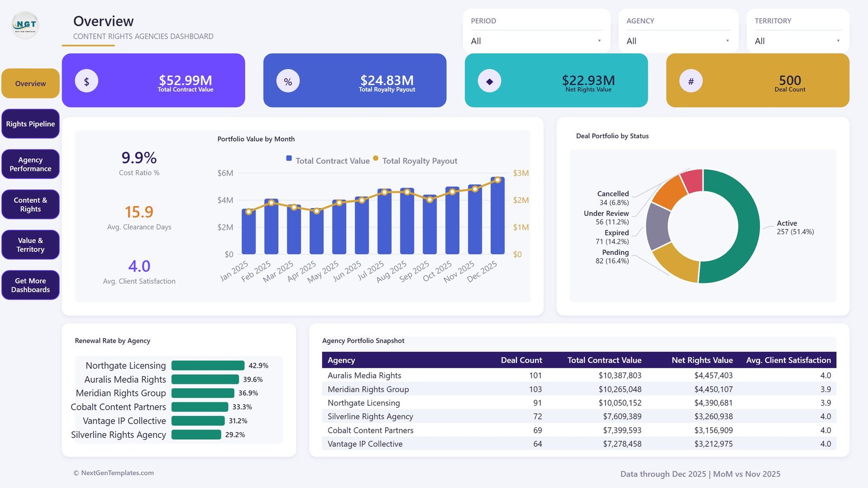Image resolution: width=868 pixels, height=488 pixels.
Task: Click the Under Review 56 (11.2%) label
Action: click(607, 217)
